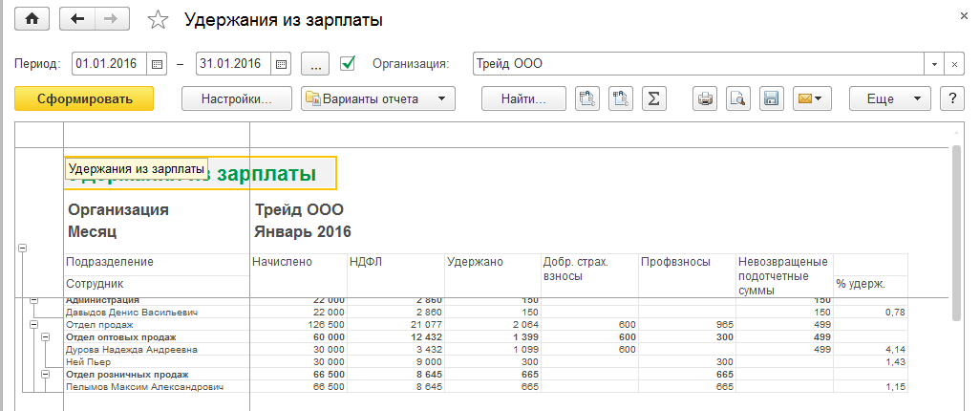The width and height of the screenshot is (980, 411).
Task: Save report with floppy disk icon
Action: [x=771, y=98]
